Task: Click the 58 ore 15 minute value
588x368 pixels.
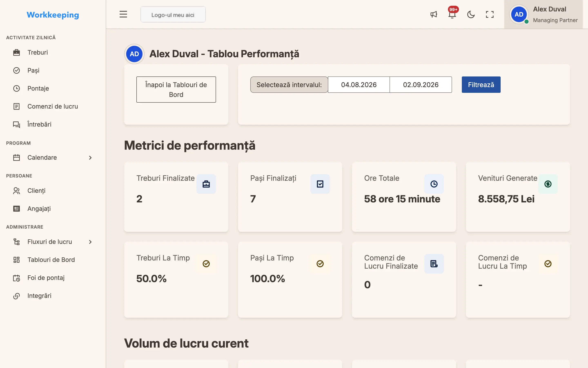Action: coord(402,199)
